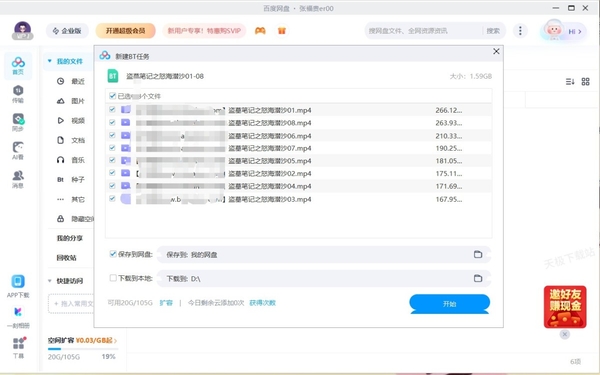Click 新用户专享 特惠购SVIP promo button
Image resolution: width=600 pixels, height=375 pixels.
click(204, 31)
